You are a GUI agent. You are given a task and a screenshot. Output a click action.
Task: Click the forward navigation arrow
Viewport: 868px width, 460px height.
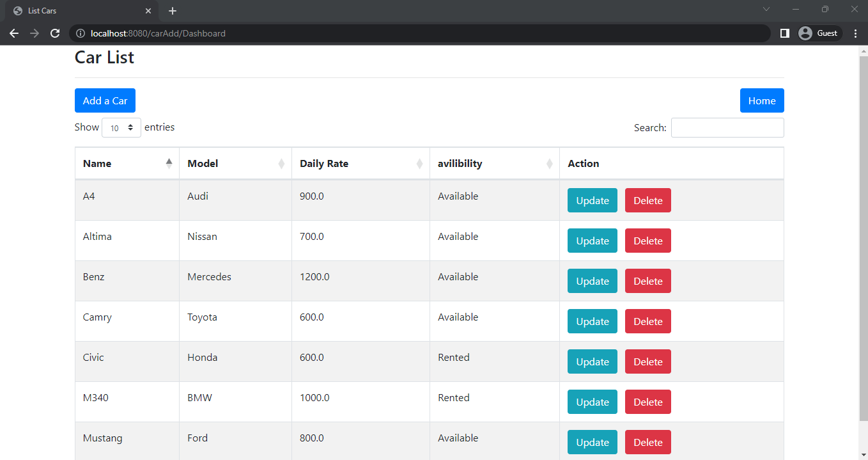pyautogui.click(x=35, y=33)
